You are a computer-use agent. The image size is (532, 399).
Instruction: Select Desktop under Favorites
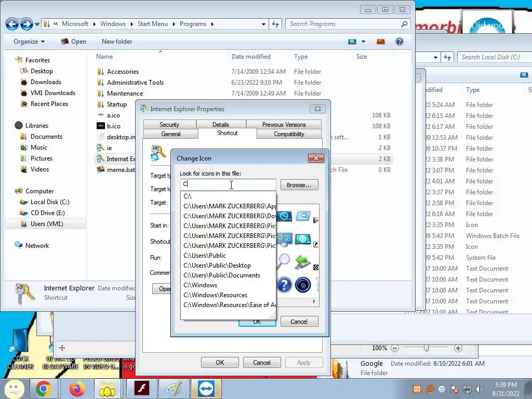pyautogui.click(x=42, y=71)
